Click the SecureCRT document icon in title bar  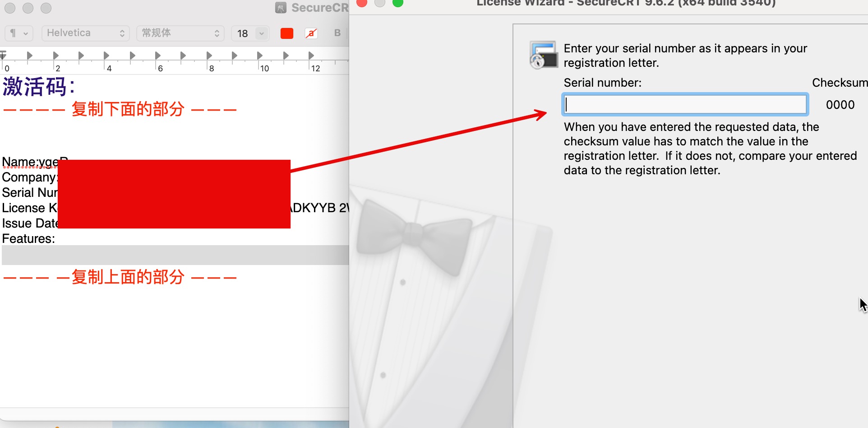281,8
